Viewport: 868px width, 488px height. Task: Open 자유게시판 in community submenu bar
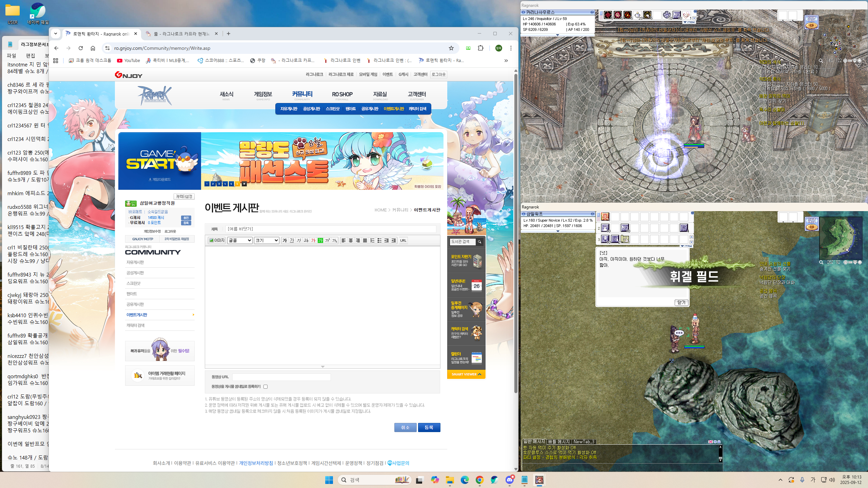[x=289, y=109]
